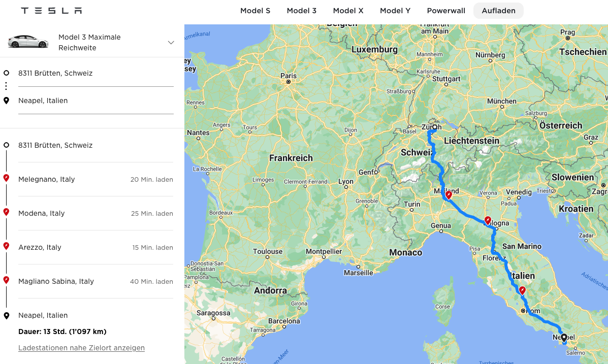This screenshot has width=608, height=364.
Task: Click the Österreich country label on map
Action: point(561,125)
